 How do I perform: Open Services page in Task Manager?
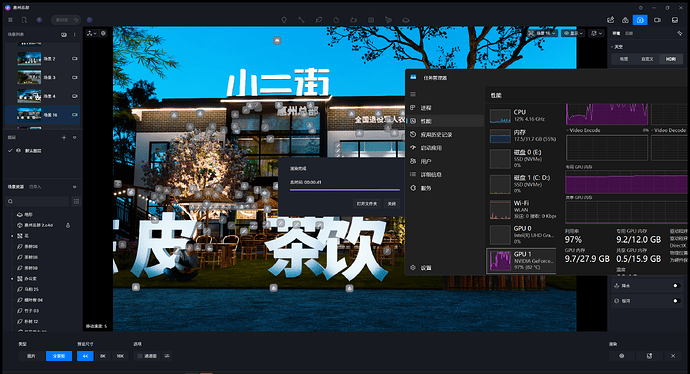coord(445,188)
